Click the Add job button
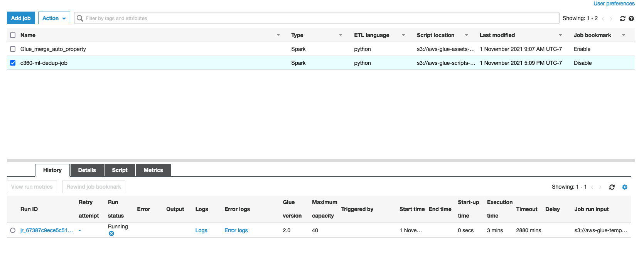Viewport: 644px width, 277px height. pos(21,18)
